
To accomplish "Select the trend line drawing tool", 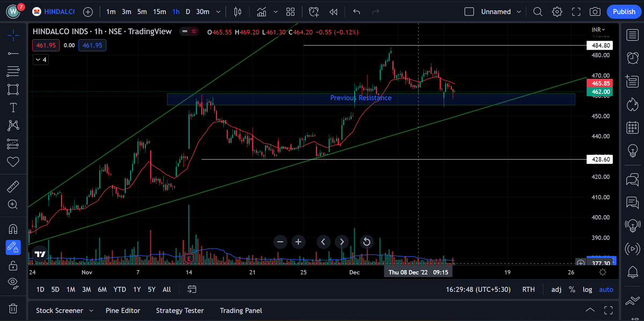I will click(x=13, y=53).
